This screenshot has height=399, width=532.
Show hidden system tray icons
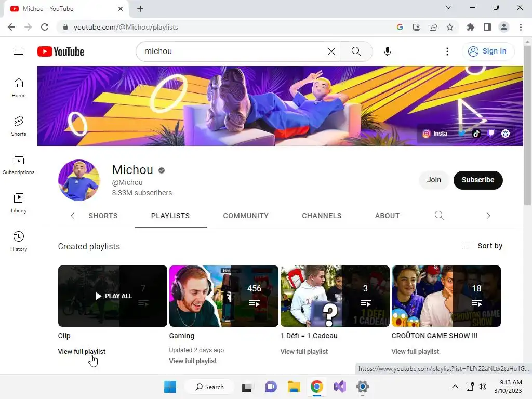[x=455, y=387]
